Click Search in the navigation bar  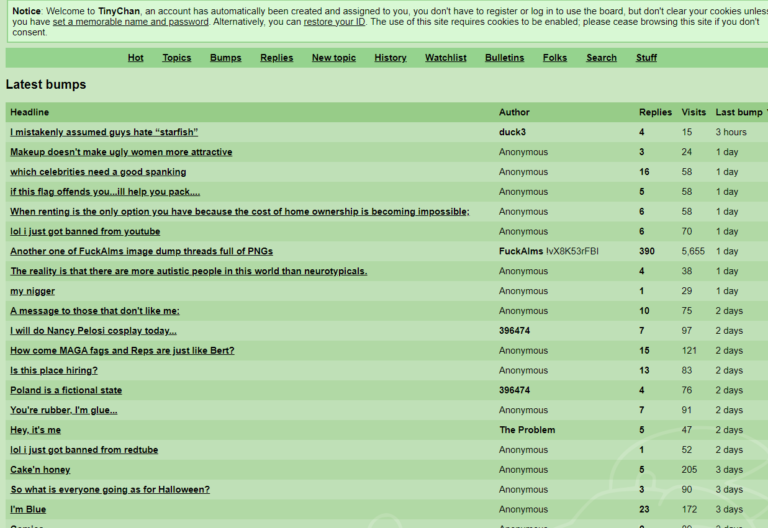click(x=601, y=58)
